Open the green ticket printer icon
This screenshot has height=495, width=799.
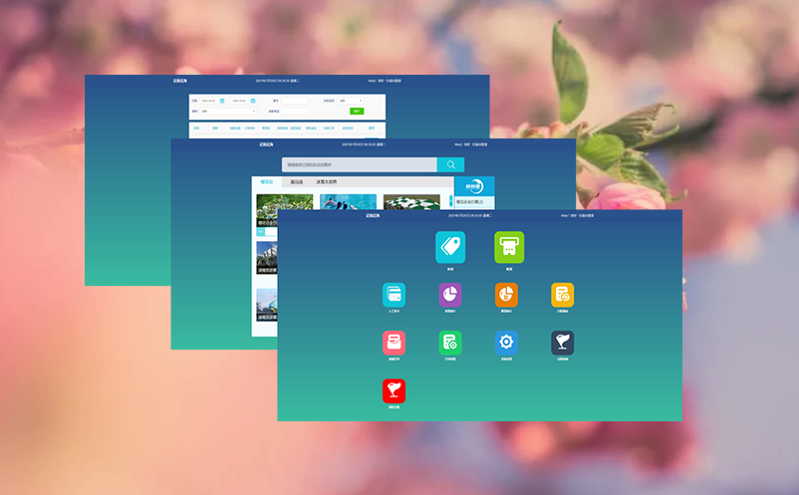pos(509,247)
